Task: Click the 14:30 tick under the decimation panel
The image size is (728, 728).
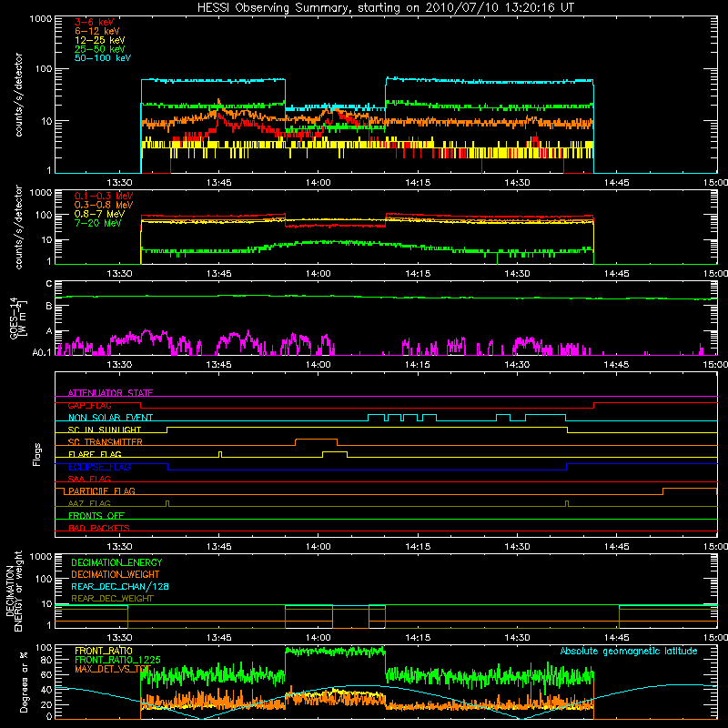Action: (x=517, y=638)
